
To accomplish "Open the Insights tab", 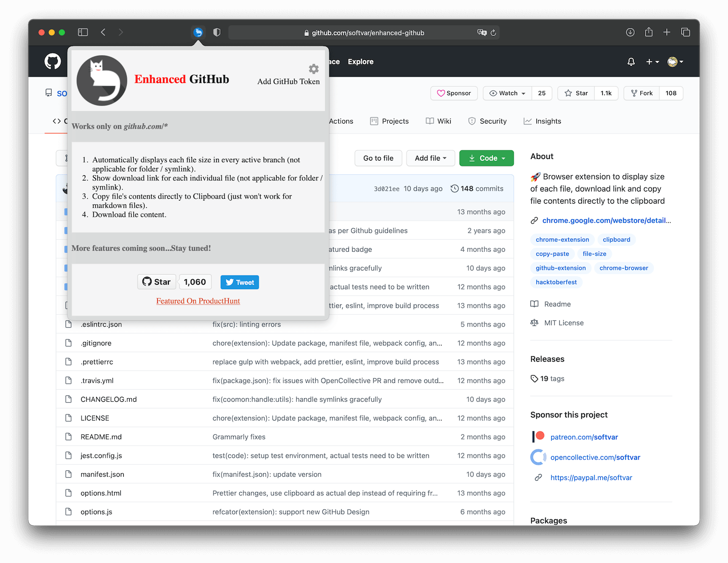I will click(x=542, y=121).
